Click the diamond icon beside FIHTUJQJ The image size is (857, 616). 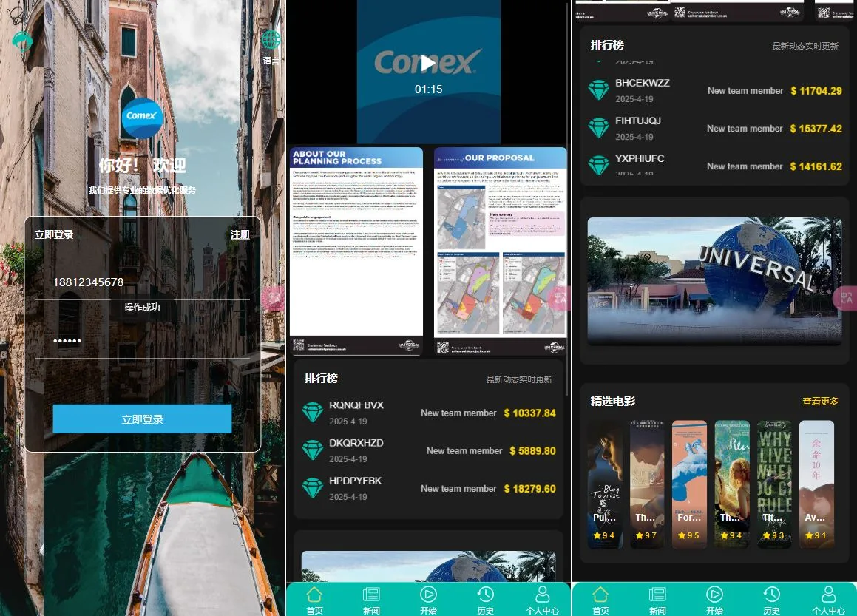(x=598, y=128)
